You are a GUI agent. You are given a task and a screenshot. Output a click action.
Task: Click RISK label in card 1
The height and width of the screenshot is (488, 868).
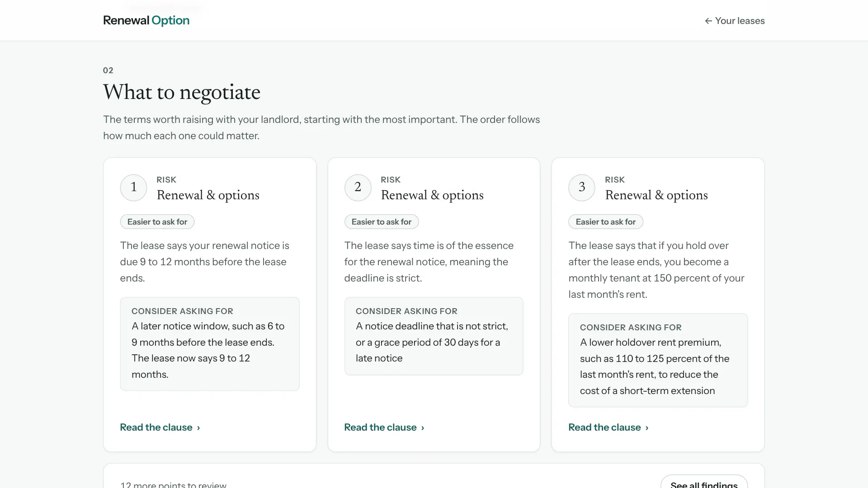point(166,180)
